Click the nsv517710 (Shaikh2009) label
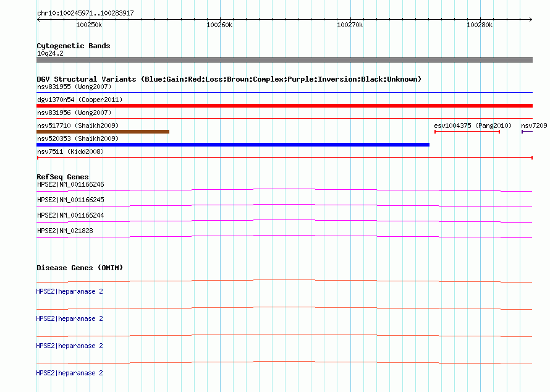 click(78, 126)
